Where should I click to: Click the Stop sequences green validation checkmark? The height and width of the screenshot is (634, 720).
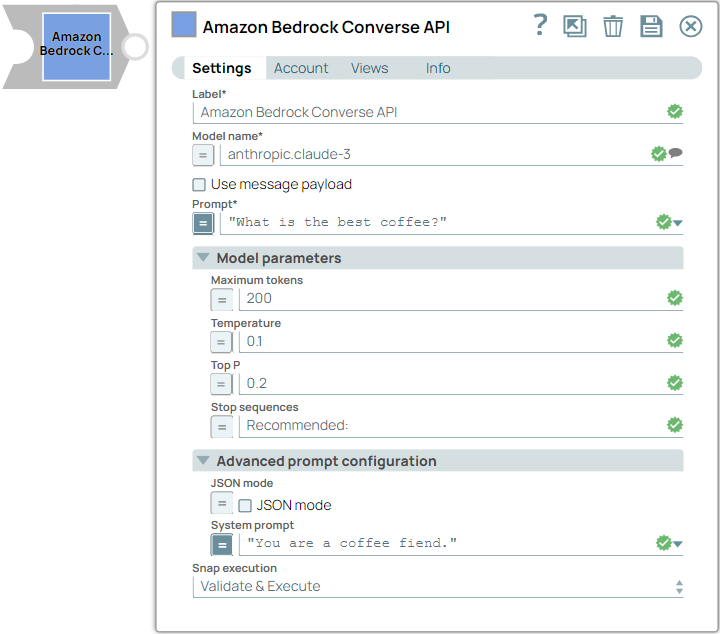(x=675, y=425)
